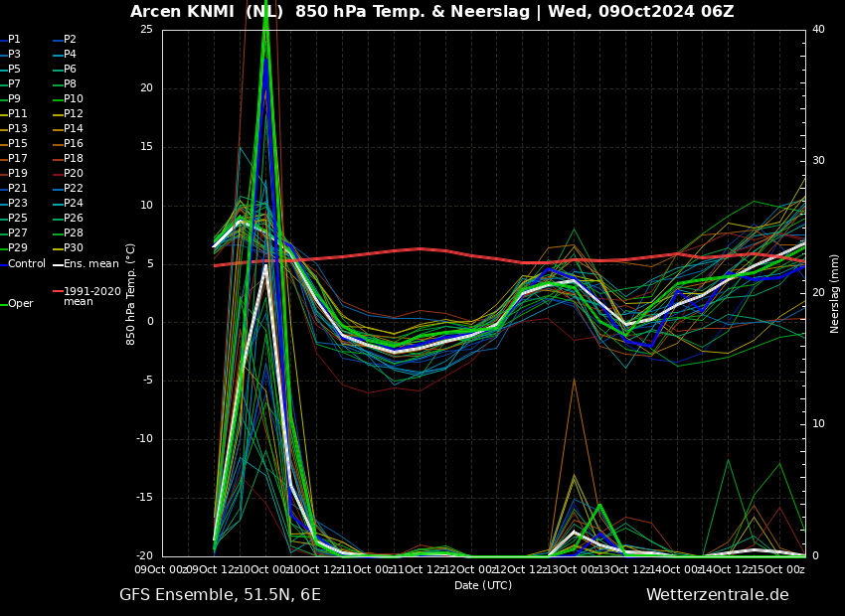845x616 pixels.
Task: Click the 40 tick on precipitation axis
Action: 818,29
